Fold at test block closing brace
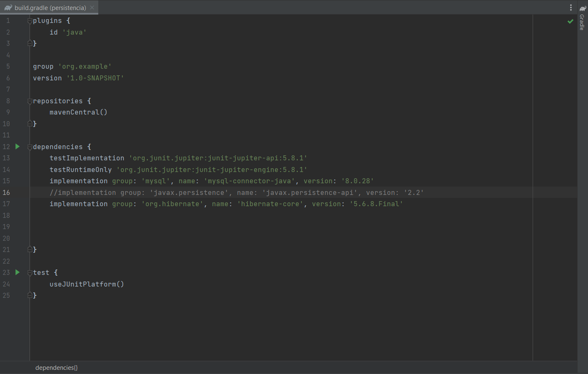 click(30, 295)
